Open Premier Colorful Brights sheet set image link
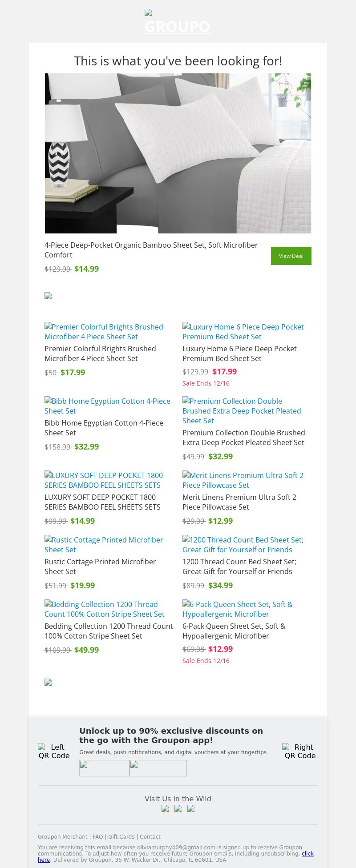This screenshot has height=868, width=356. click(x=104, y=332)
